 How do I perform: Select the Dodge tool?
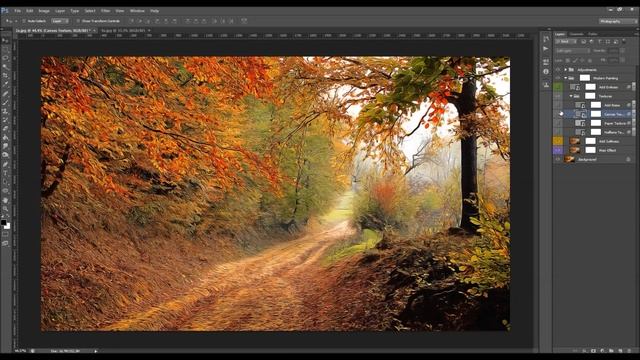(x=5, y=155)
